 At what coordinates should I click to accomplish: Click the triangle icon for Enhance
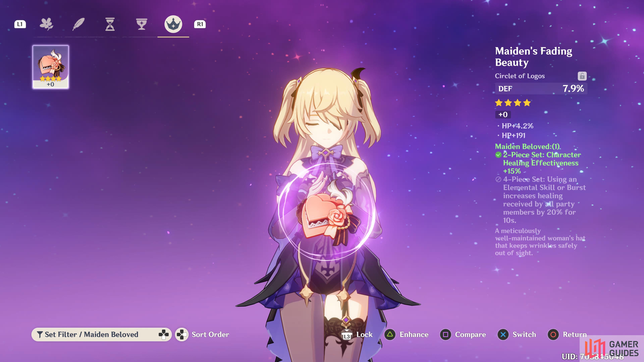pos(390,335)
